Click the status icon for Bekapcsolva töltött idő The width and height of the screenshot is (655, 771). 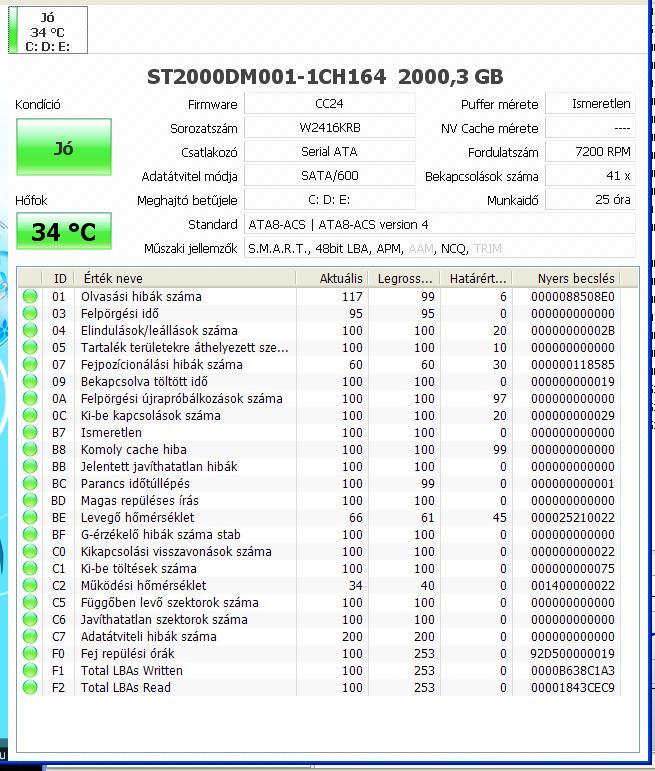coord(30,382)
